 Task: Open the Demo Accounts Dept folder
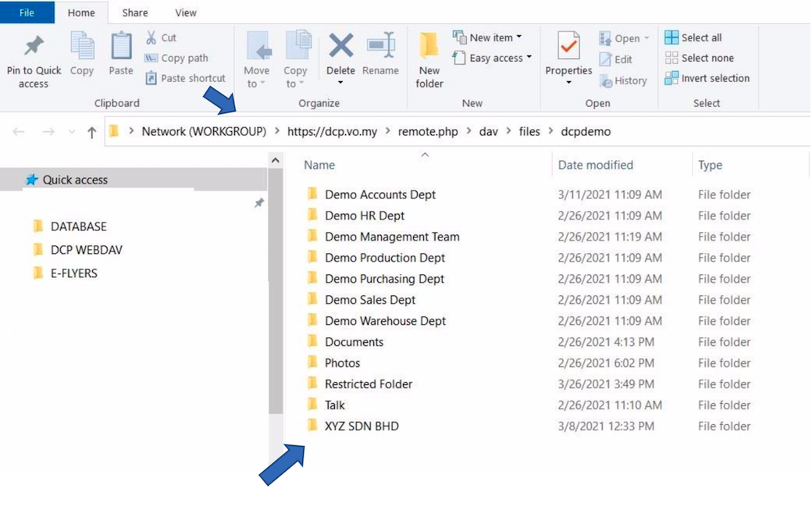tap(380, 194)
